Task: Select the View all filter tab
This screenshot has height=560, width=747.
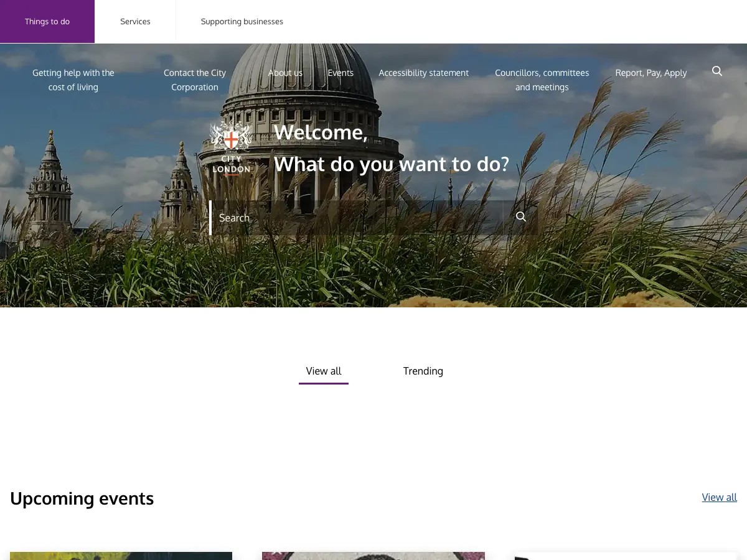Action: click(324, 371)
